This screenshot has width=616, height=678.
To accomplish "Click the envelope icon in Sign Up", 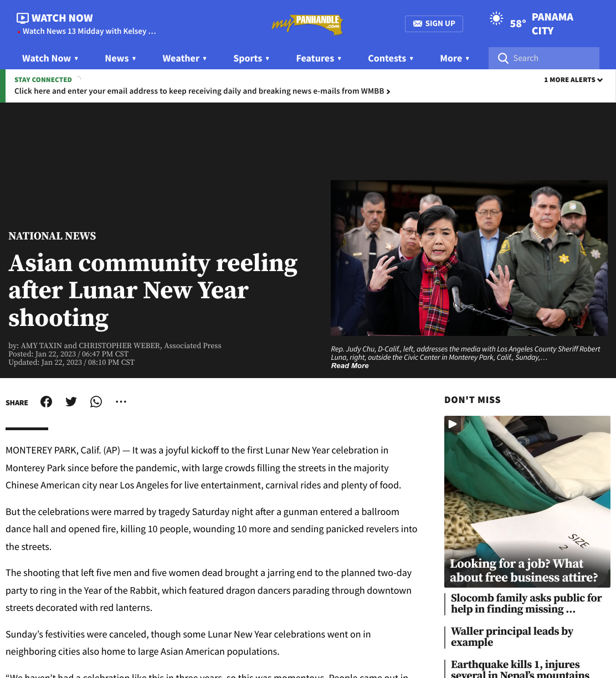I will (x=418, y=24).
